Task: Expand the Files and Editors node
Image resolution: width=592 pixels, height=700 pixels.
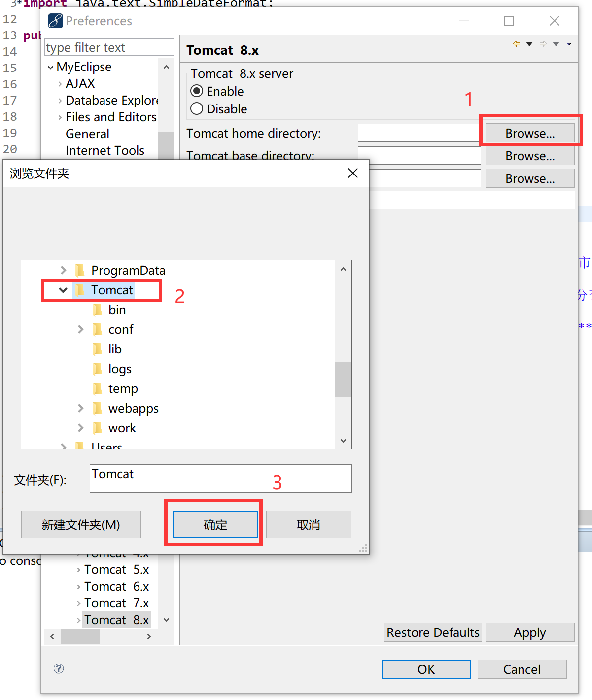Action: (x=60, y=117)
